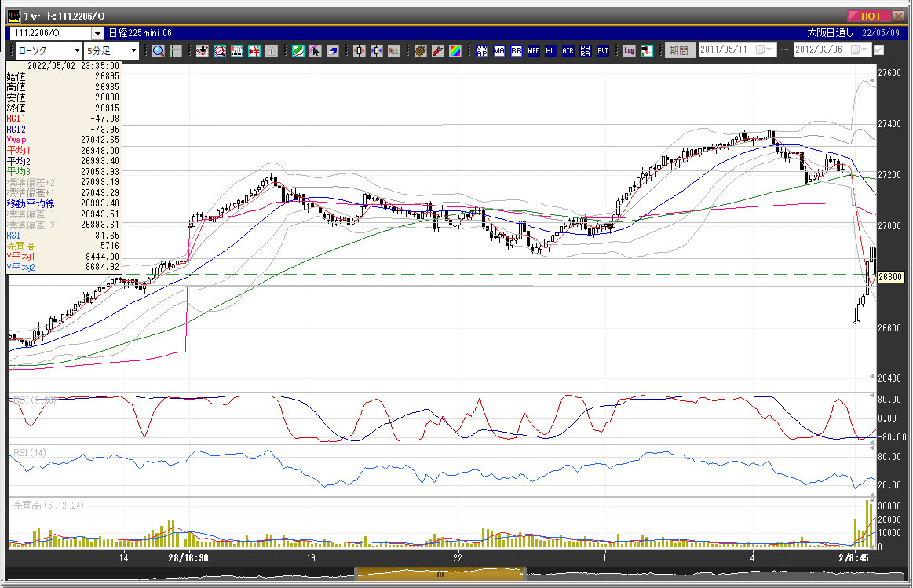Open the end date 2012/03/06 calendar dropdown

click(x=860, y=50)
